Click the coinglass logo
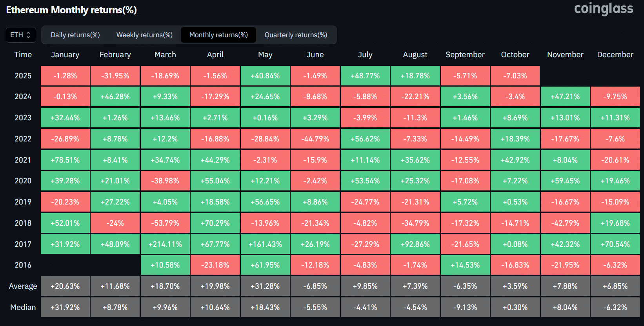644x326 pixels. (x=603, y=9)
